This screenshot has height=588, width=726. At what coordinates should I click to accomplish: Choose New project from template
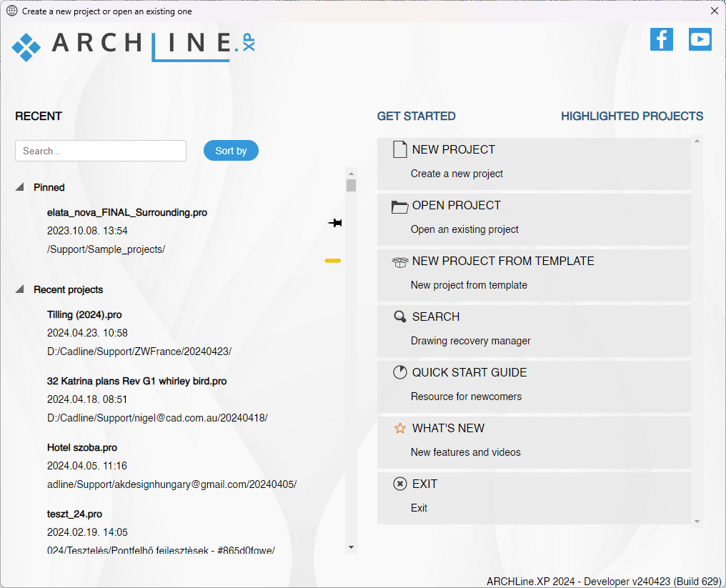(x=534, y=276)
